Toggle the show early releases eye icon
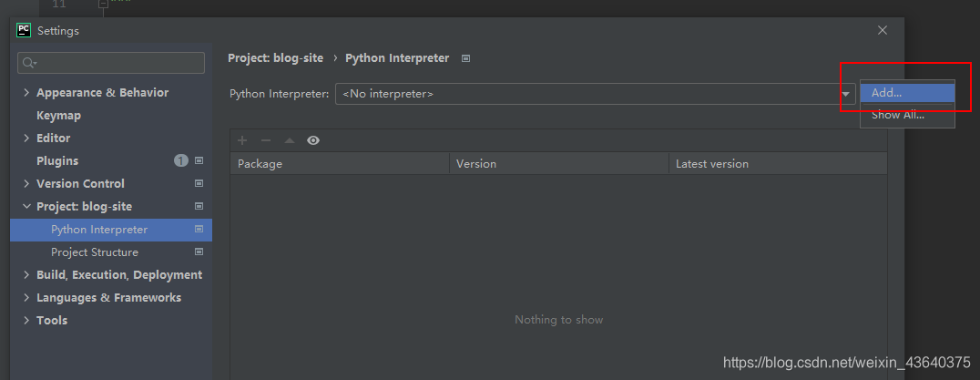Viewport: 980px width, 380px height. 313,140
